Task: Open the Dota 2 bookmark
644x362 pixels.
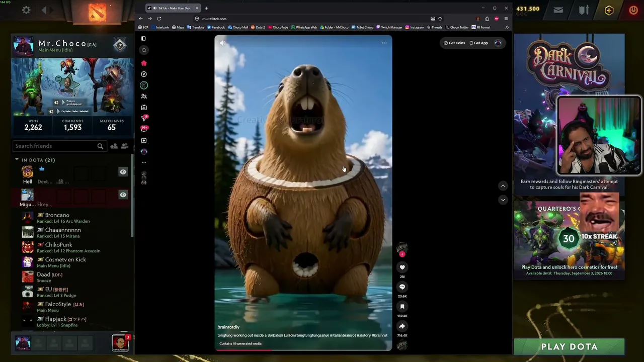Action: [258, 27]
